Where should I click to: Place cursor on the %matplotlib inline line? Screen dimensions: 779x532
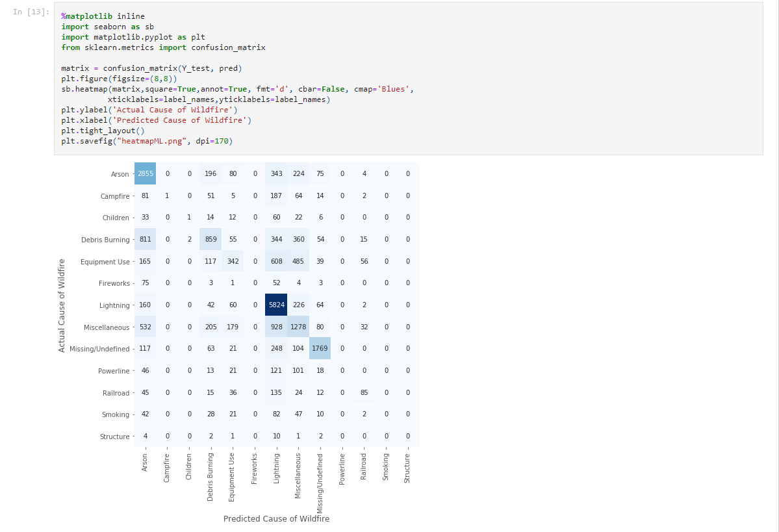pos(103,16)
